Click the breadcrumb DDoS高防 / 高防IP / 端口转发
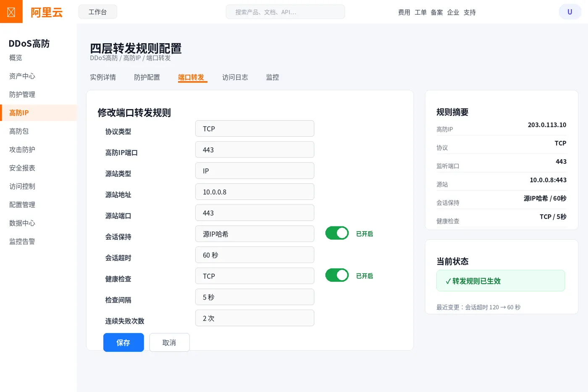 (130, 58)
